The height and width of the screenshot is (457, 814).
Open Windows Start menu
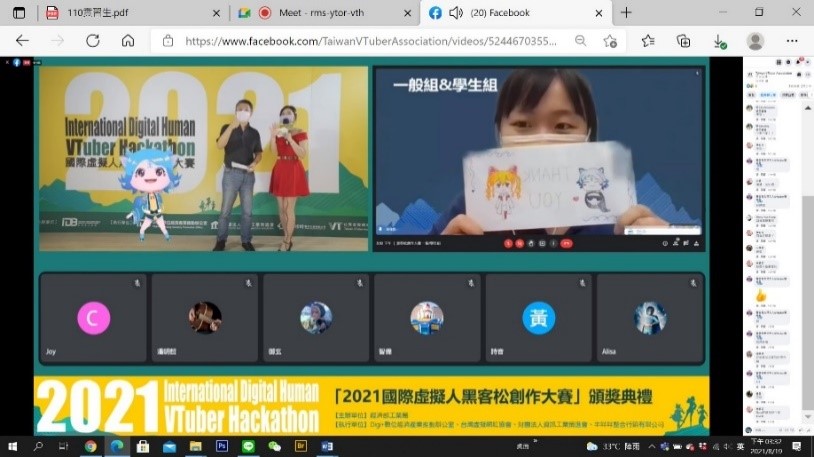[x=14, y=446]
